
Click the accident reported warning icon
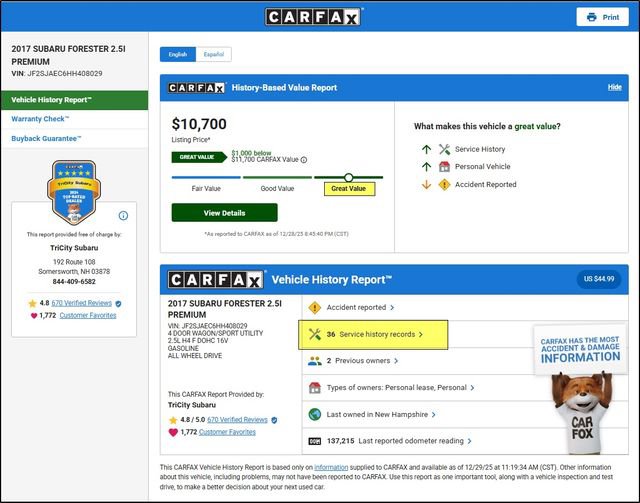pyautogui.click(x=315, y=307)
